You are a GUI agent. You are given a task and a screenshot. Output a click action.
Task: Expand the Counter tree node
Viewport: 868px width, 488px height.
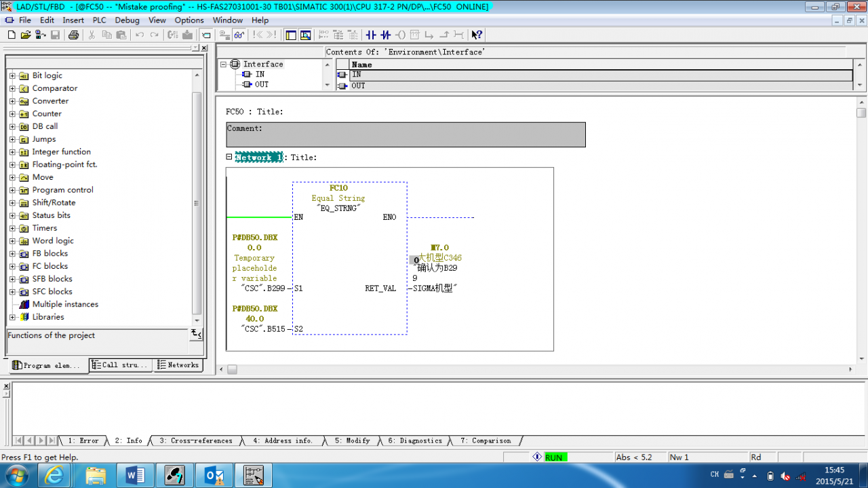click(12, 114)
